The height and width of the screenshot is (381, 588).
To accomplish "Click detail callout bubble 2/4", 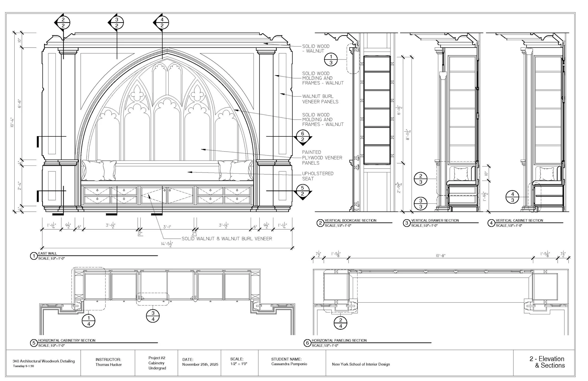I will click(341, 323).
